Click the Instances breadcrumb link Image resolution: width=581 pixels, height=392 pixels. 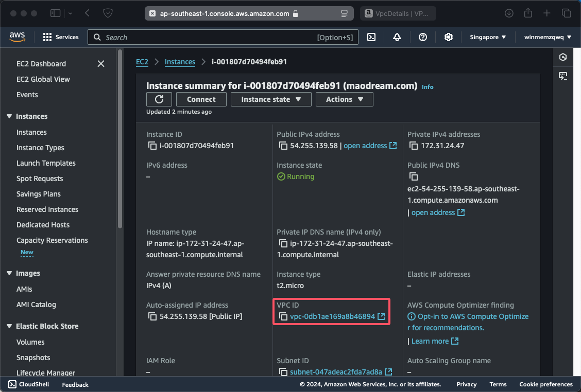click(180, 62)
